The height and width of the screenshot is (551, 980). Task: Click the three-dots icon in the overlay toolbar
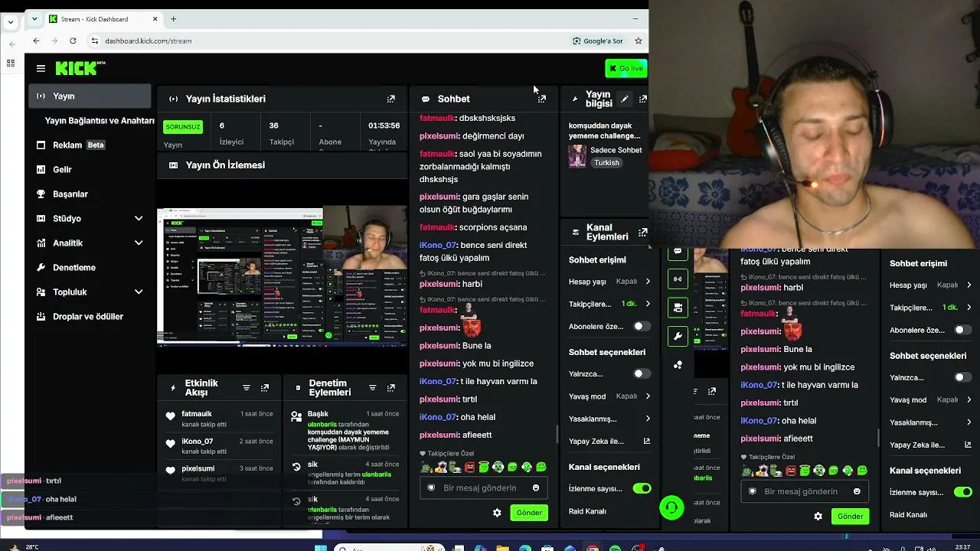click(x=678, y=365)
